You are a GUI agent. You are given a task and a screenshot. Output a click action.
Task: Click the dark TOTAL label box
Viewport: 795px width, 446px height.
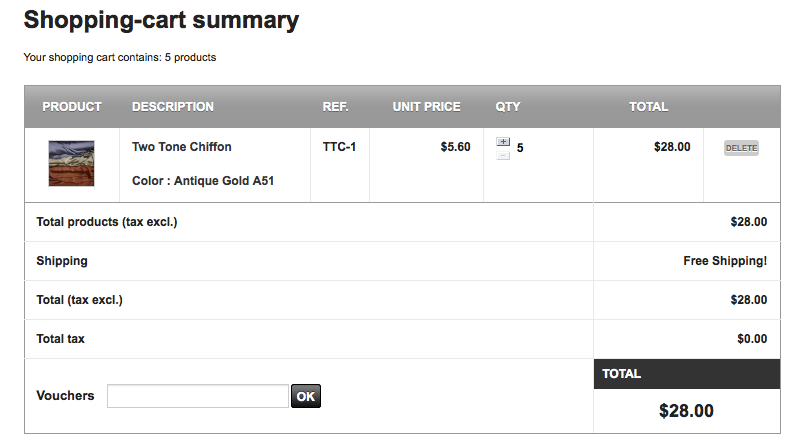coord(686,374)
